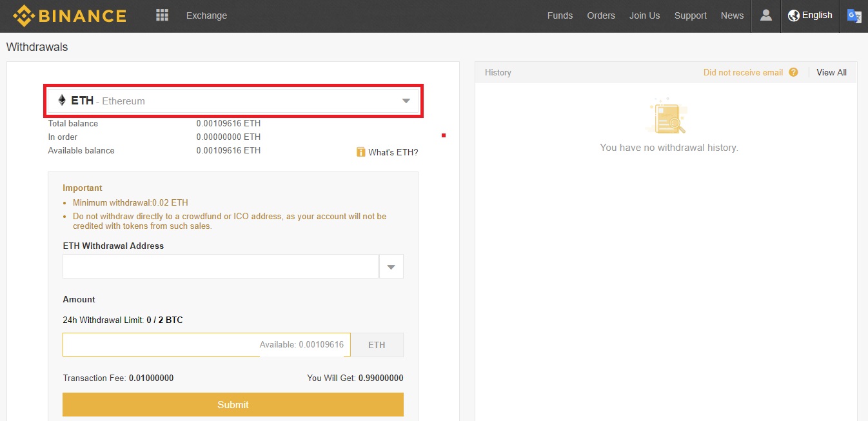Click the Total balance value 0.00109616 ETH
The width and height of the screenshot is (868, 421).
click(x=228, y=123)
